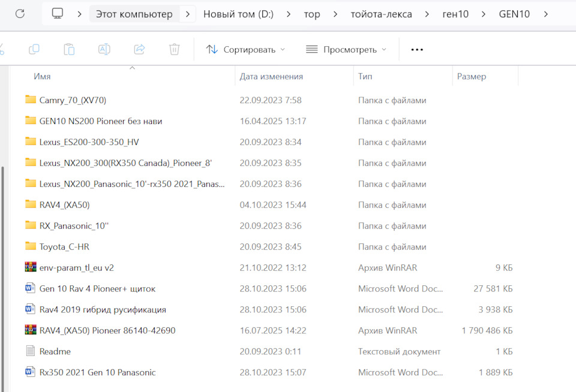Select the RX_Panasonic_10'' folder icon
The image size is (576, 392).
[x=31, y=225]
